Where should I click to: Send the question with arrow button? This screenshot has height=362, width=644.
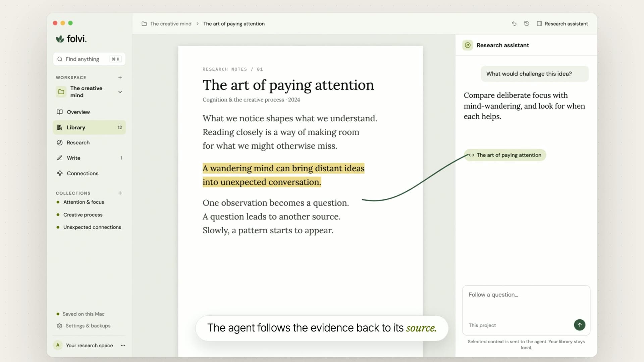580,325
